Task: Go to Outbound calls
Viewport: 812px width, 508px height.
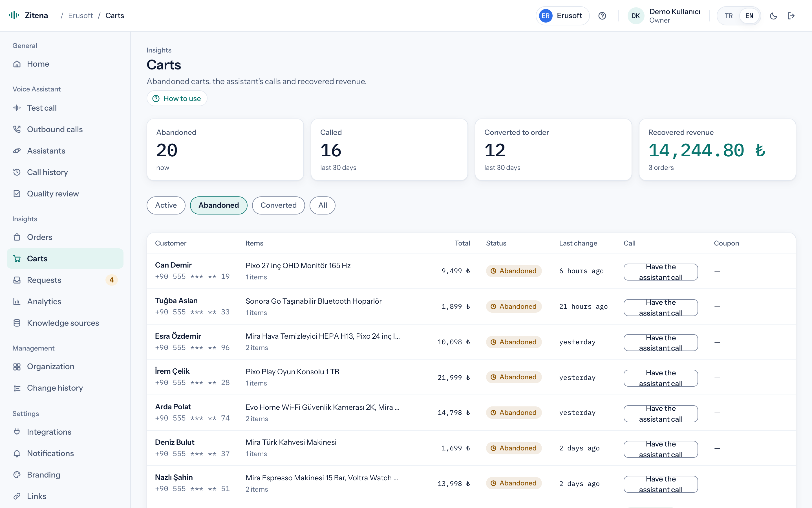Action: click(x=65, y=129)
